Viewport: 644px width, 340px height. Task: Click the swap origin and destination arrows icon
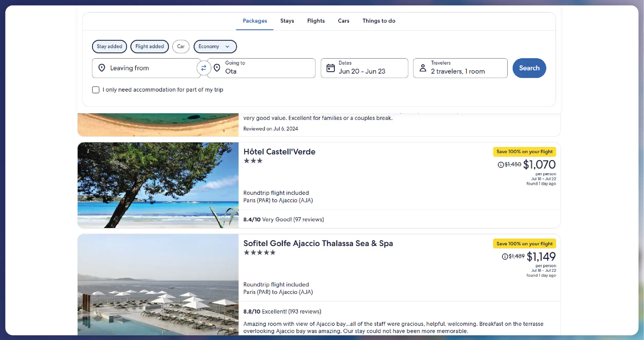coord(204,68)
